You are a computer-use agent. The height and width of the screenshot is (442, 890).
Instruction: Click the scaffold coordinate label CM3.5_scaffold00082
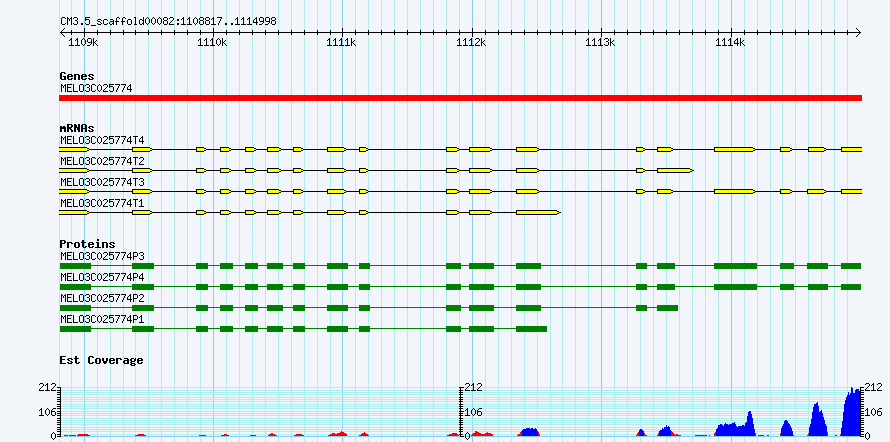coord(169,21)
